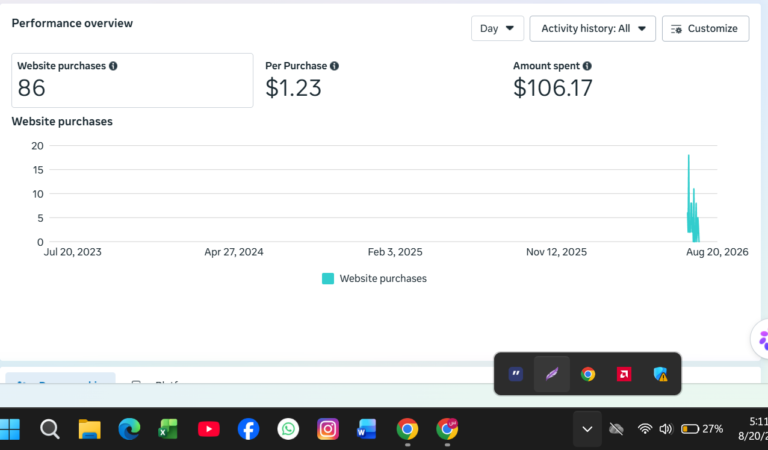Viewport: 768px width, 450px height.
Task: Click info icon beside Website purchases
Action: [x=113, y=66]
